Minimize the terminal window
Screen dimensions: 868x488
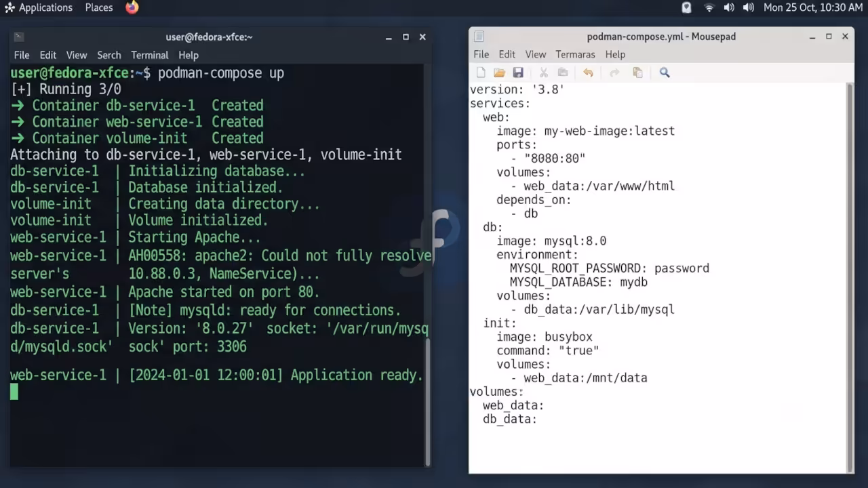point(389,37)
